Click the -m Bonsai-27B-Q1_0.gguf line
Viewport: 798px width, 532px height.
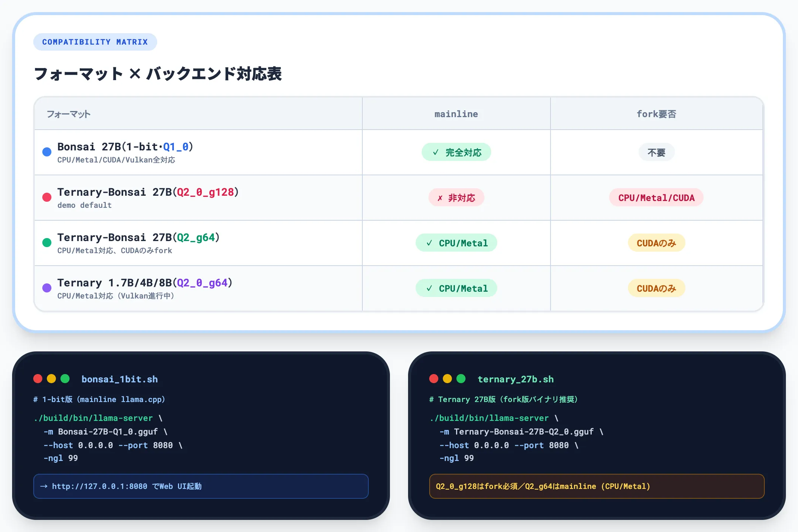pos(106,431)
